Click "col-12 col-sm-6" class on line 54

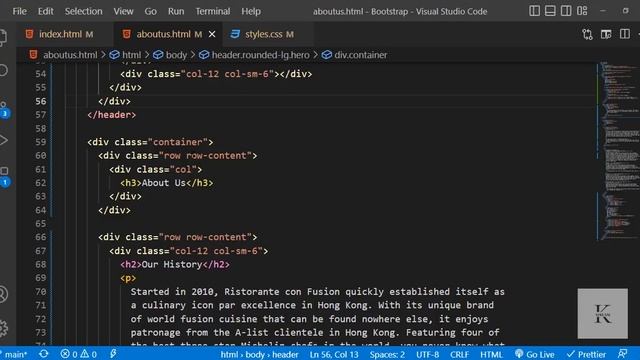[x=227, y=74]
